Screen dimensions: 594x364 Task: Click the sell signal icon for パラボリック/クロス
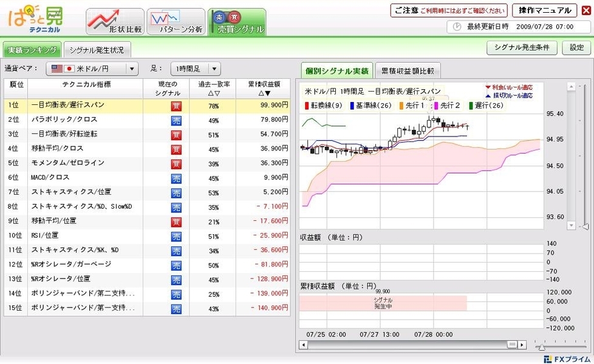pyautogui.click(x=176, y=121)
